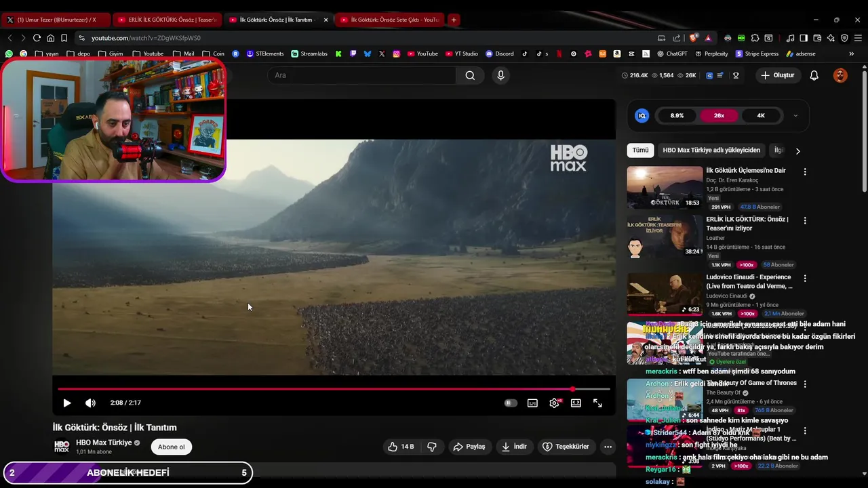Go to browser home page
The width and height of the screenshot is (868, 488).
click(50, 38)
